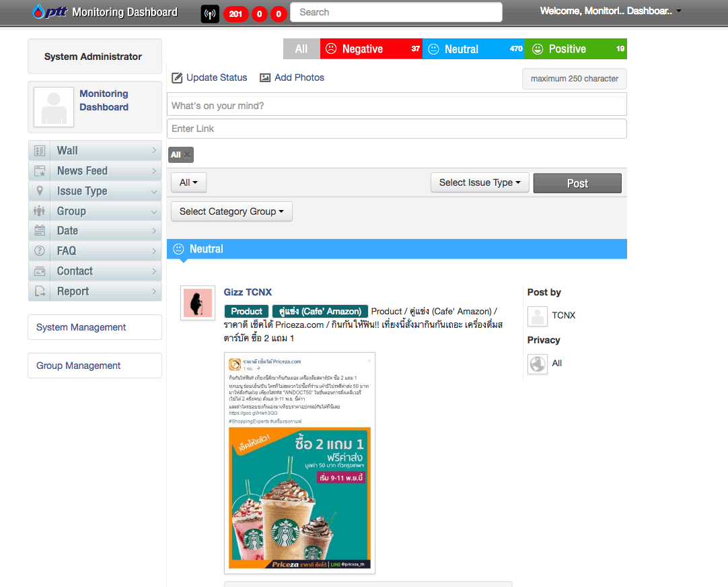Focus the What's on your mind field
Viewport: 728px width, 587px height.
pos(396,106)
